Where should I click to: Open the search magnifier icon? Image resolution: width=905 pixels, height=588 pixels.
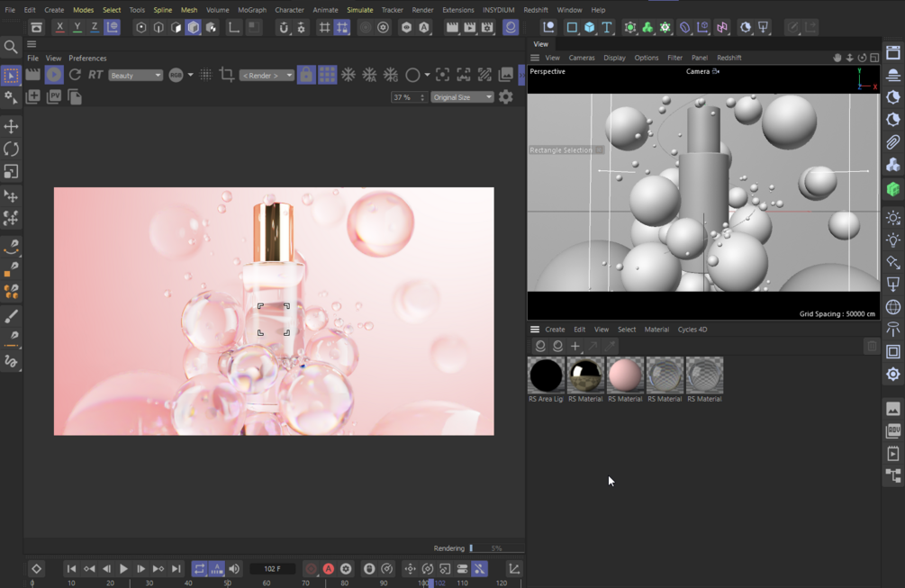tap(11, 47)
